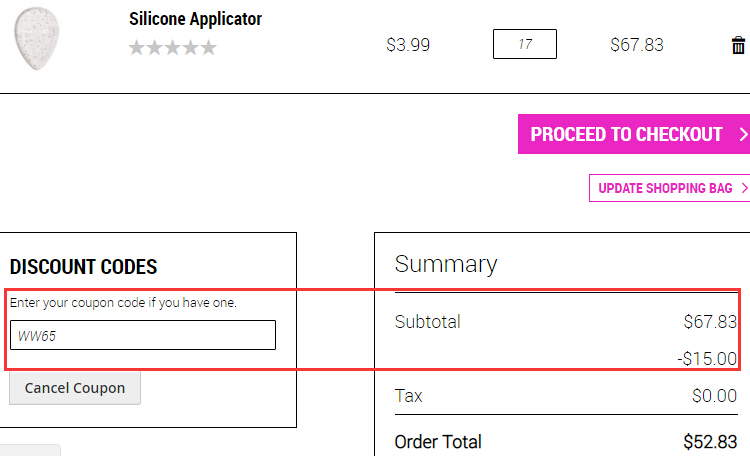Click the Proceed to Checkout button
The image size is (750, 456).
(634, 134)
